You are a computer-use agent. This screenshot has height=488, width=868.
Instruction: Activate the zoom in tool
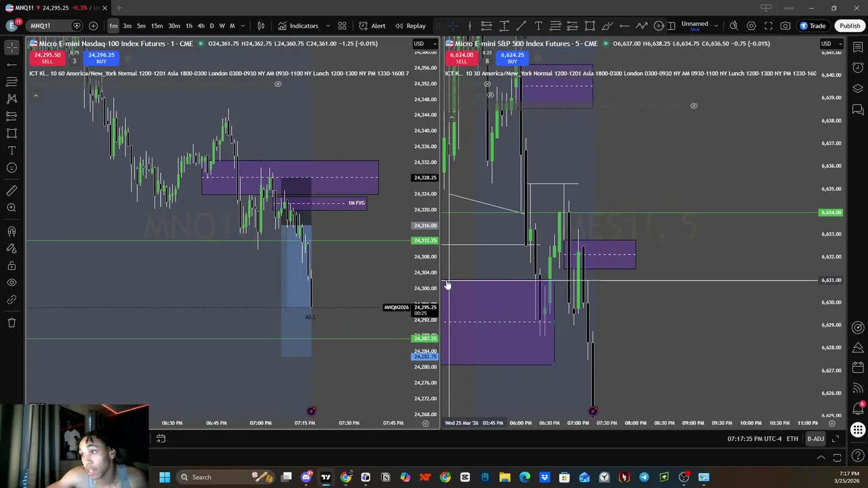coord(12,207)
